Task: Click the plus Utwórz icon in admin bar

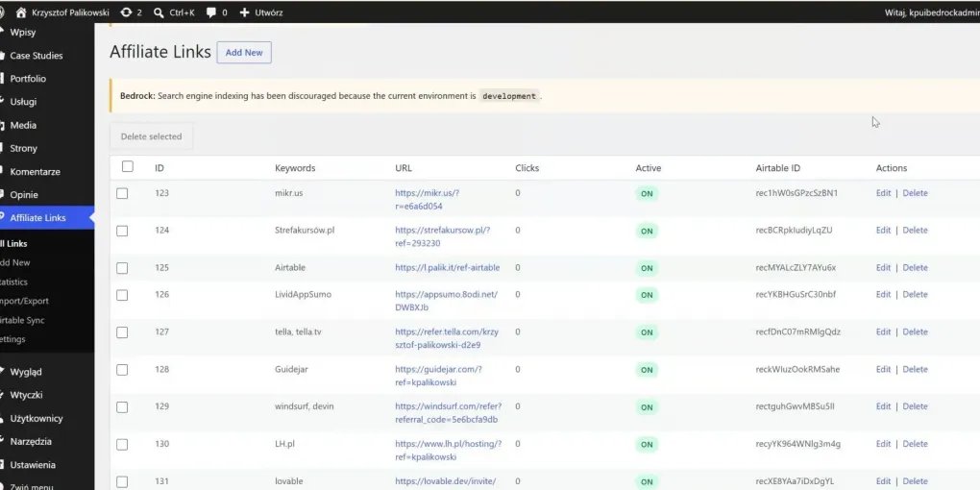Action: pos(244,12)
